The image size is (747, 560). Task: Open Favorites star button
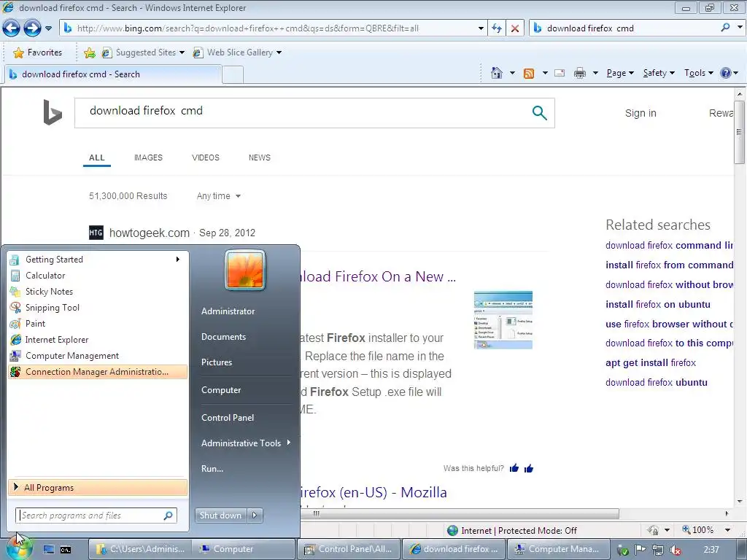[x=38, y=52]
